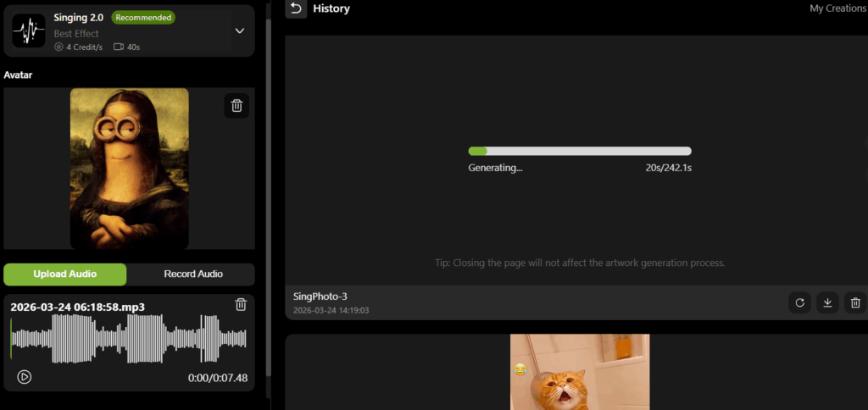The height and width of the screenshot is (410, 868).
Task: Open the My Creations link
Action: [x=837, y=8]
